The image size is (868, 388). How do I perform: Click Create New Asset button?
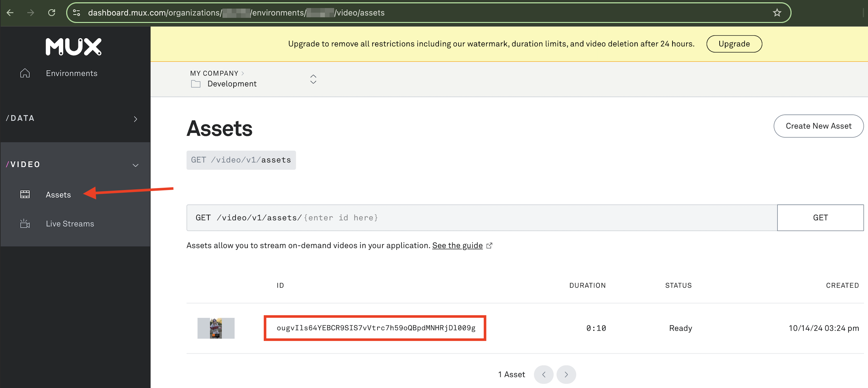coord(818,126)
